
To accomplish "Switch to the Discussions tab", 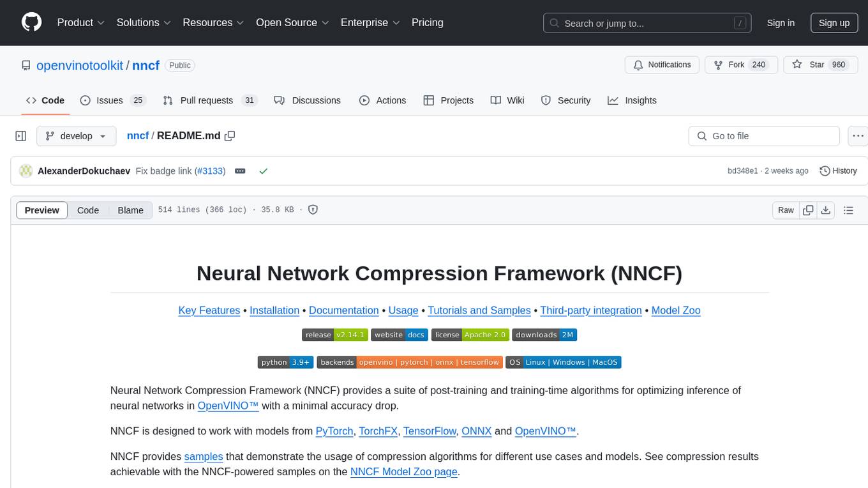I will pos(307,100).
